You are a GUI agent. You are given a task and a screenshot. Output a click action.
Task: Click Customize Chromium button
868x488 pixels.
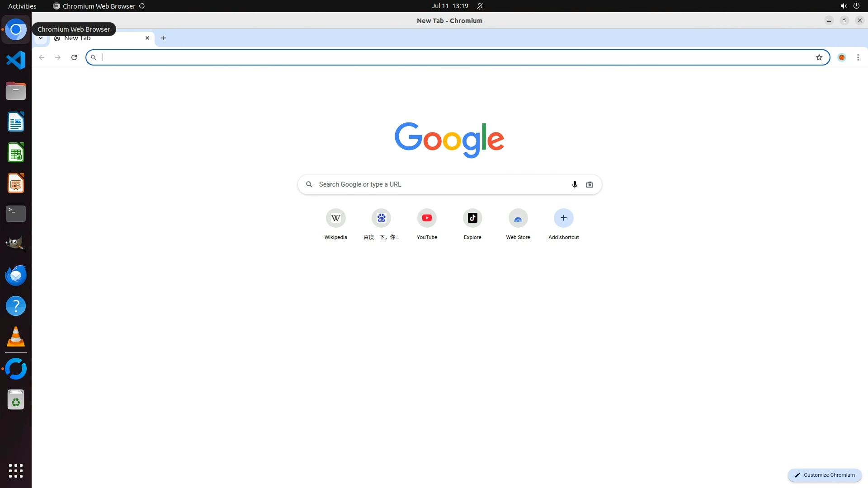[x=825, y=475]
